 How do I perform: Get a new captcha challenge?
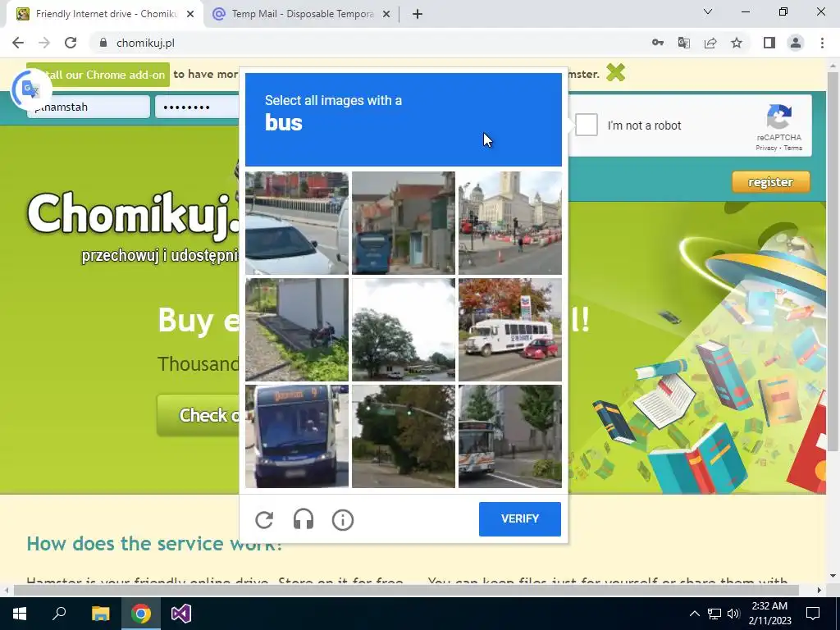click(x=264, y=519)
